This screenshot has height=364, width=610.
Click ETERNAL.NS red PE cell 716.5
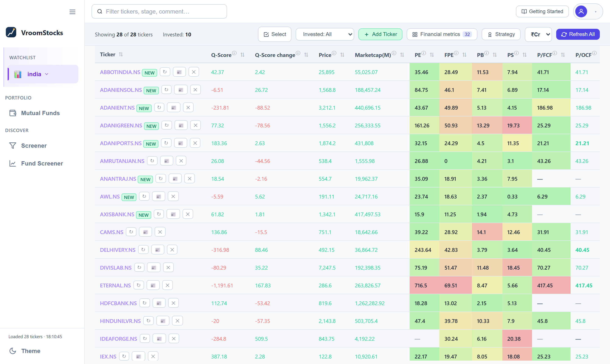coord(424,285)
